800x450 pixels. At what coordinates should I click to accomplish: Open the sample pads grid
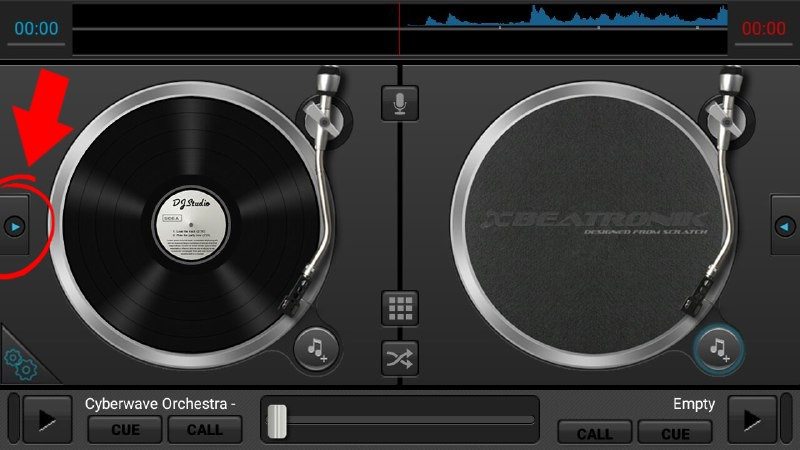click(x=400, y=308)
